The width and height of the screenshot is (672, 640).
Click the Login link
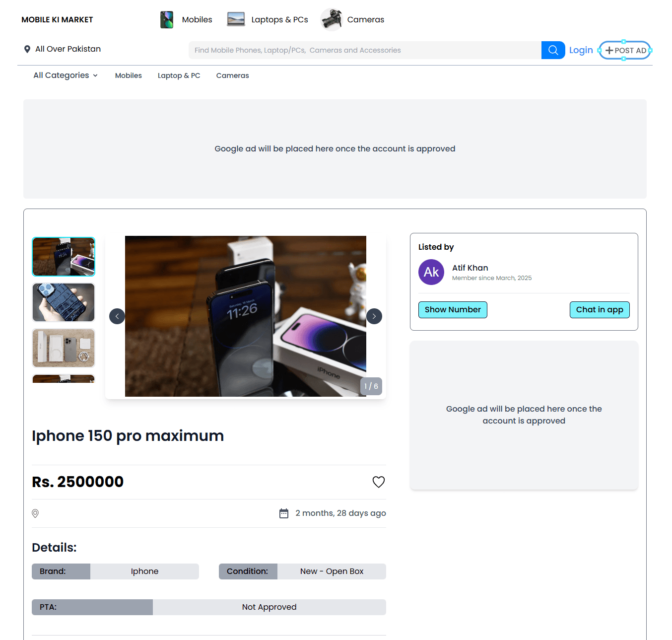pos(581,50)
